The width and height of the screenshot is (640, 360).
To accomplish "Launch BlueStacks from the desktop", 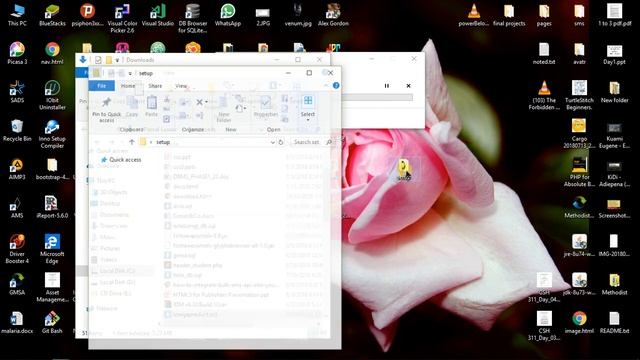I will pos(52,16).
